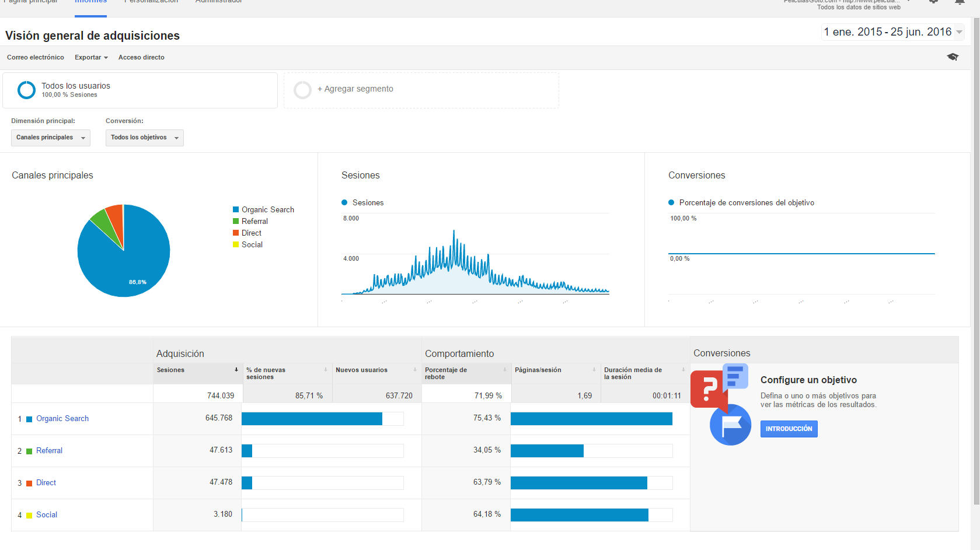Click the orange Direct legend color square
Screen dimensions: 980x550
(236, 233)
